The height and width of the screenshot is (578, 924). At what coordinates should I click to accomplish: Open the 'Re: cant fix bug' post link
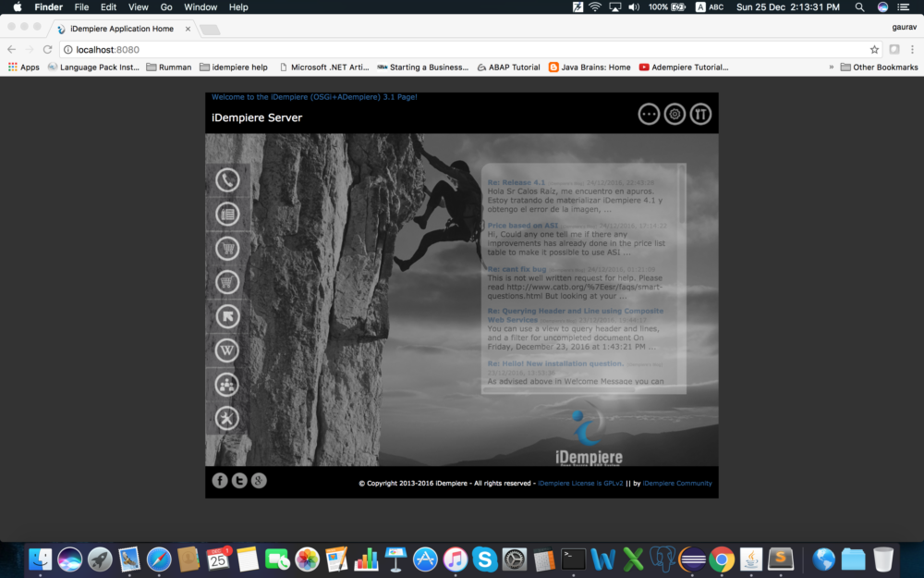coord(517,269)
